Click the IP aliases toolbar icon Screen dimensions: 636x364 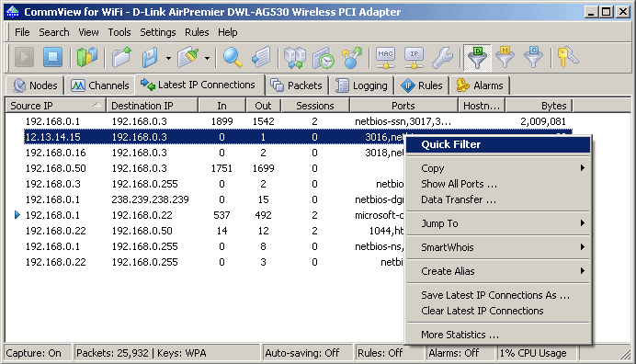coord(414,57)
